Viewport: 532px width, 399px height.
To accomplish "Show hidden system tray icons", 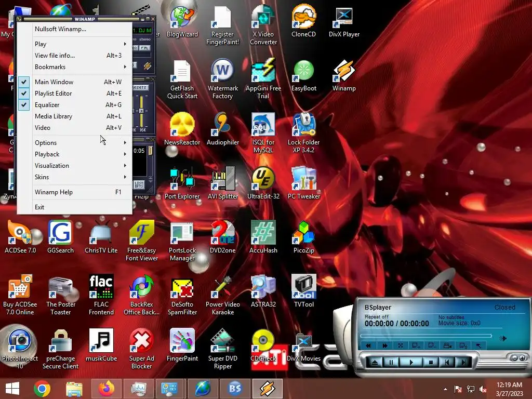I will coord(445,389).
